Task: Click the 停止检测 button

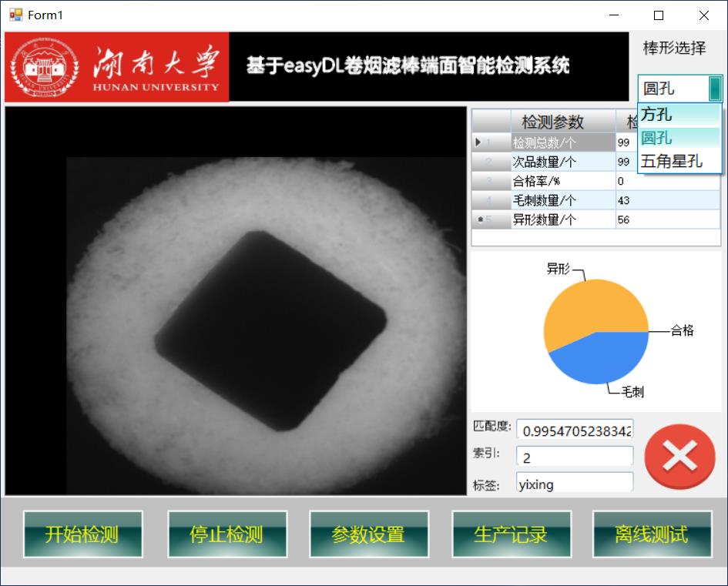Action: point(227,534)
